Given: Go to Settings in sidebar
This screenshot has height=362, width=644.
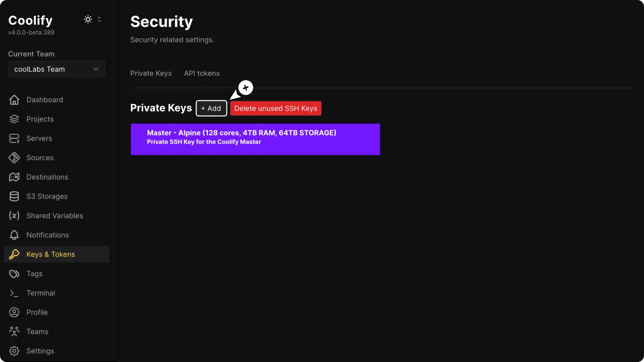Looking at the screenshot, I should click(x=40, y=351).
